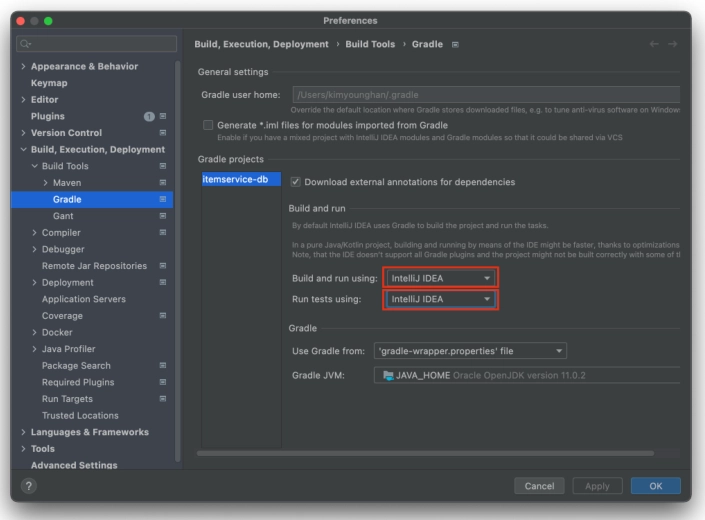
Task: Click the Apply button
Action: (597, 486)
